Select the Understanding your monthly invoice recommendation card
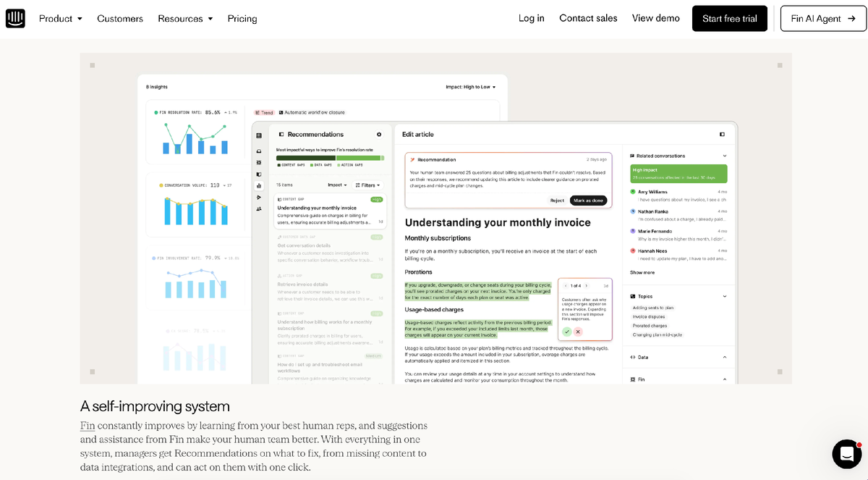This screenshot has width=868, height=480. pos(330,211)
